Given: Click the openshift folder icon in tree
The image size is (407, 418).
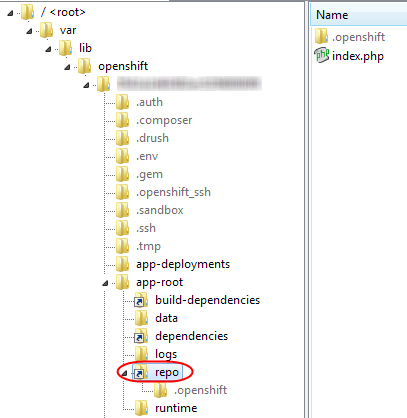Looking at the screenshot, I should point(84,66).
